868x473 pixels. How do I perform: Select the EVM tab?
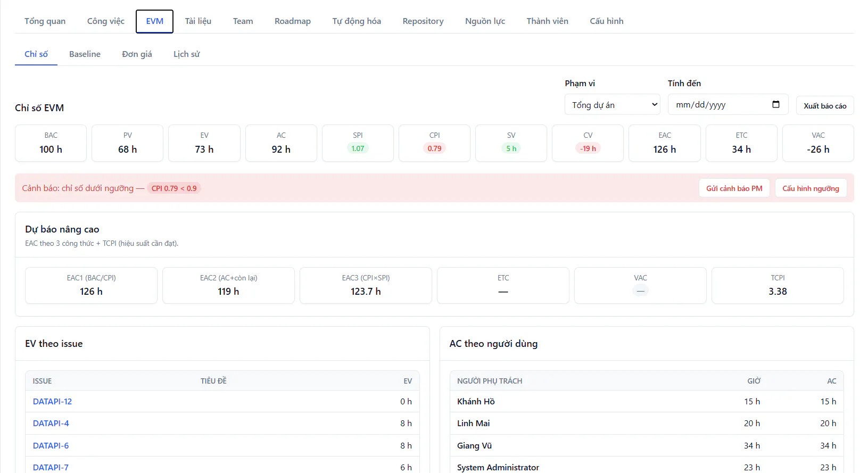click(154, 21)
